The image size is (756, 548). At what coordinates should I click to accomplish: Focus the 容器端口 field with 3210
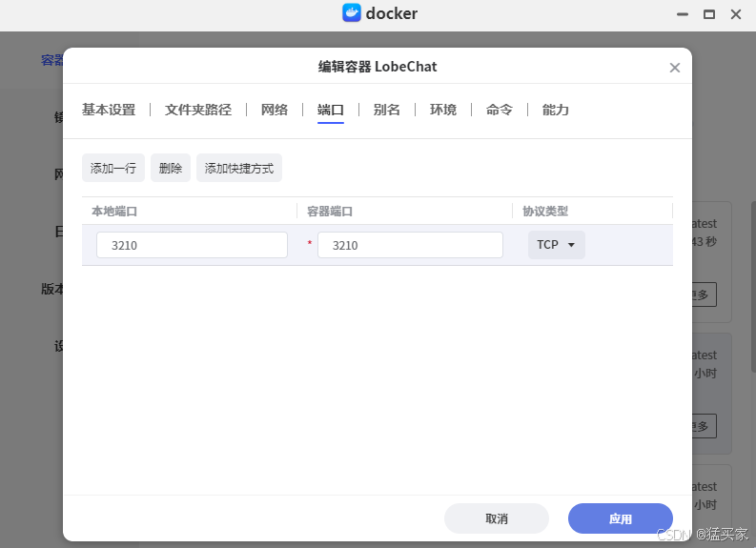click(410, 245)
